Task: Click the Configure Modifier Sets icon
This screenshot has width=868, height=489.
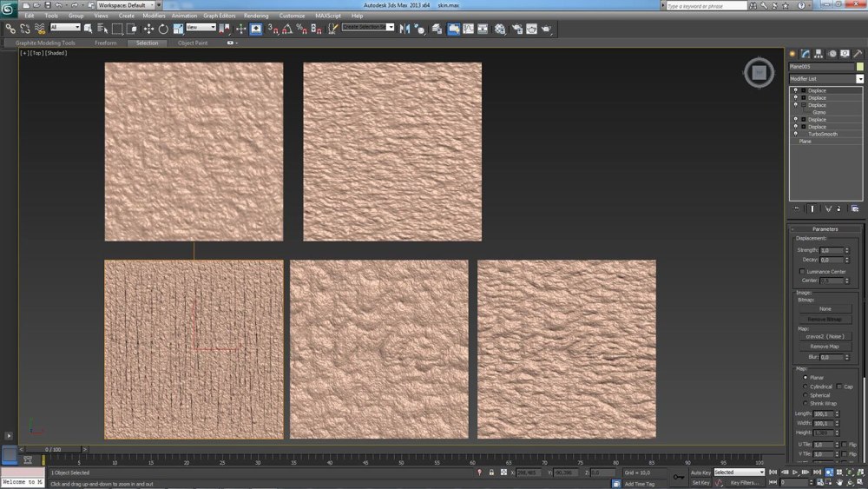Action: pos(855,208)
